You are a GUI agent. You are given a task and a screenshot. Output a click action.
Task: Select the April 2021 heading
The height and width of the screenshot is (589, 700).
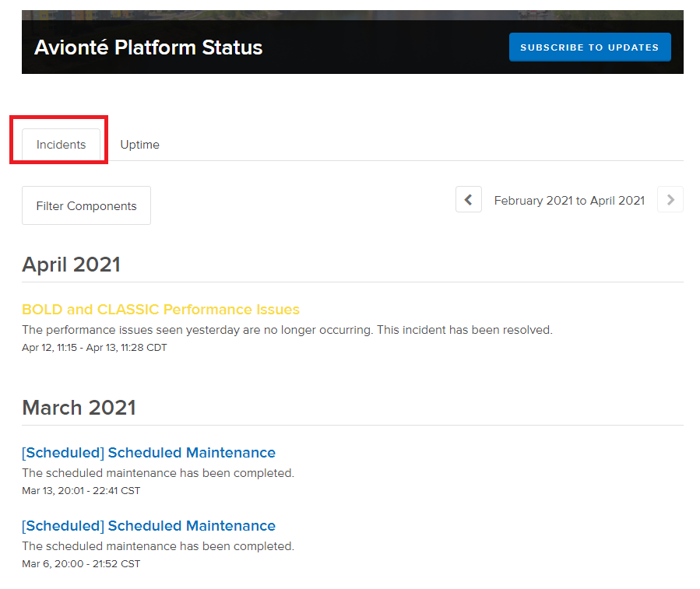pyautogui.click(x=71, y=265)
